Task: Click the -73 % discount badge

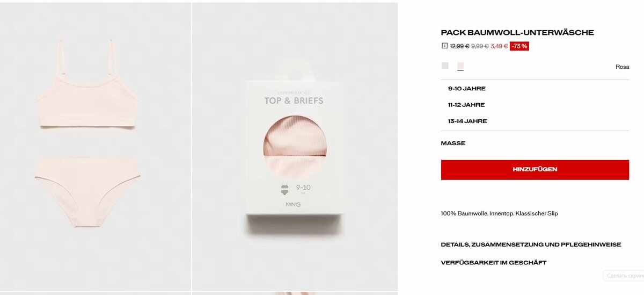Action: pyautogui.click(x=519, y=46)
